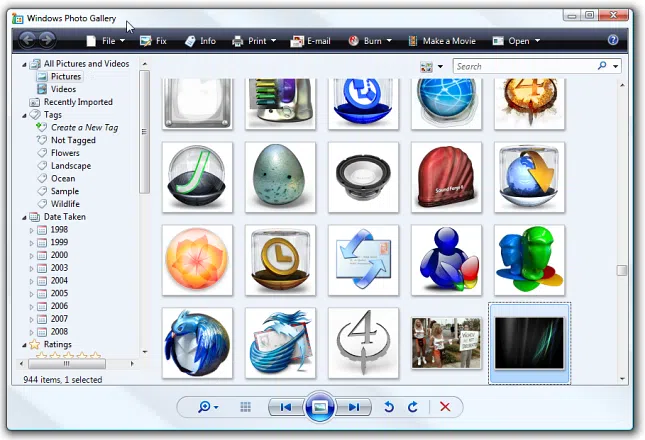This screenshot has height=440, width=645.
Task: Start the slide show with center button
Action: (x=320, y=407)
